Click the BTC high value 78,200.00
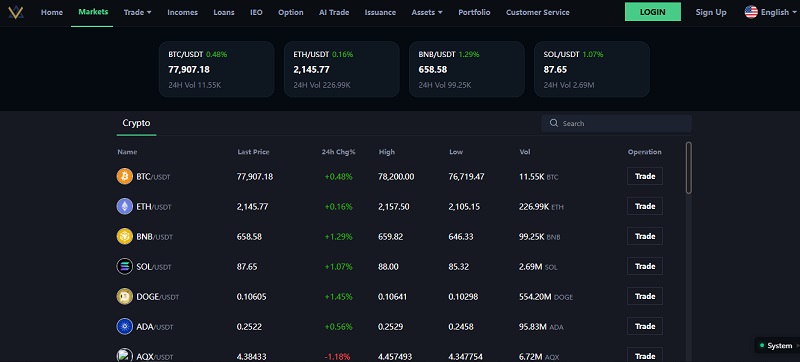 click(x=396, y=176)
